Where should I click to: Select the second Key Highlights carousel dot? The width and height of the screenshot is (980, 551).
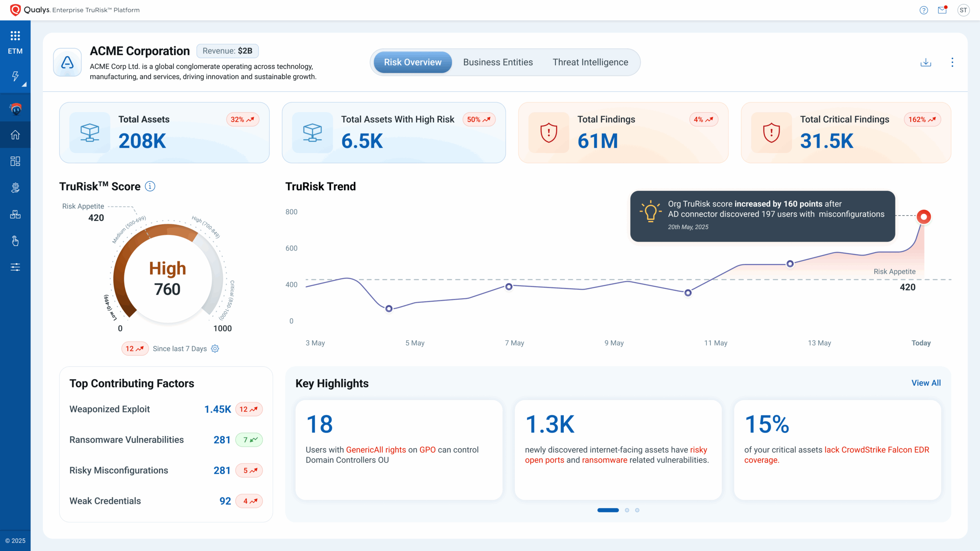click(x=627, y=510)
